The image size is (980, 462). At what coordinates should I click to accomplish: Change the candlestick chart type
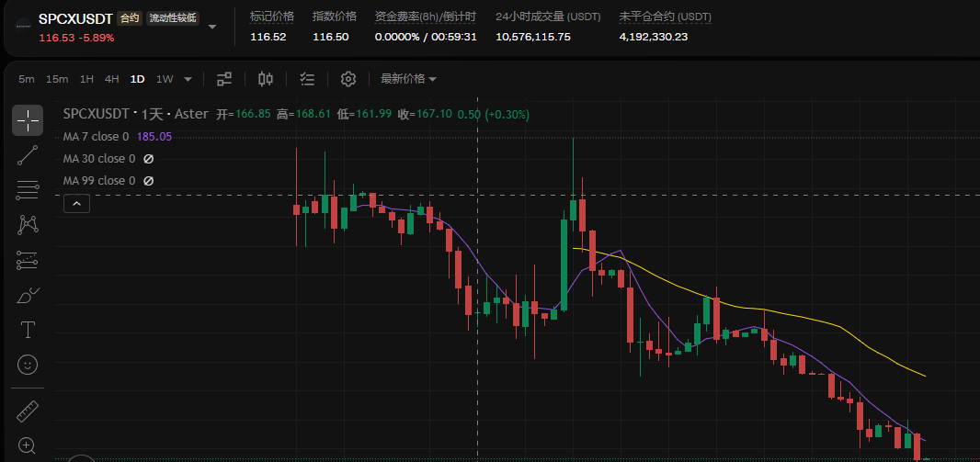pyautogui.click(x=266, y=79)
